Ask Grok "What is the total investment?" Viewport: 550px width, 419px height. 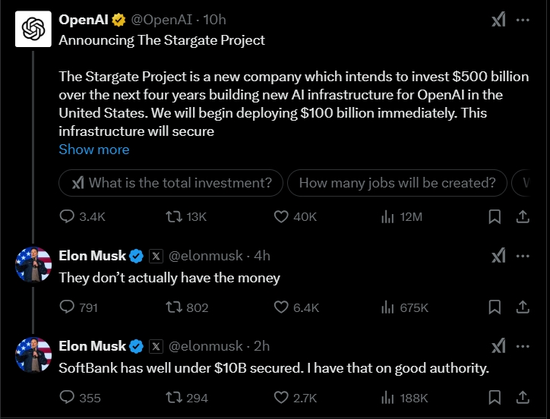[x=171, y=183]
